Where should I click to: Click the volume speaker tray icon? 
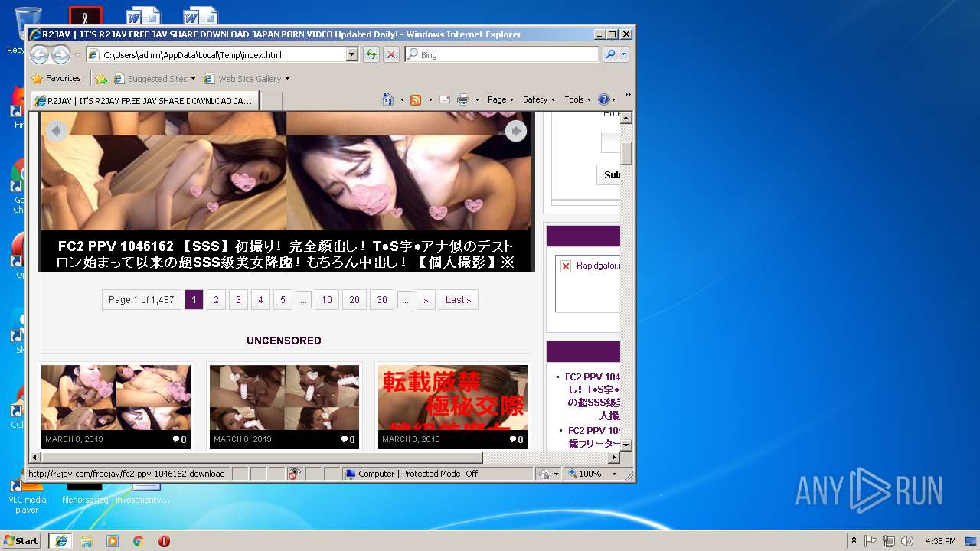click(907, 541)
